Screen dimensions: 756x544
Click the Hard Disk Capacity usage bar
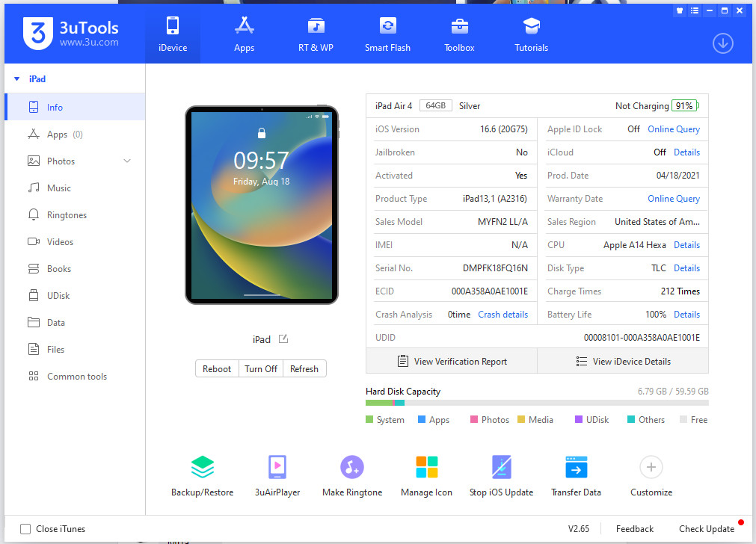537,403
